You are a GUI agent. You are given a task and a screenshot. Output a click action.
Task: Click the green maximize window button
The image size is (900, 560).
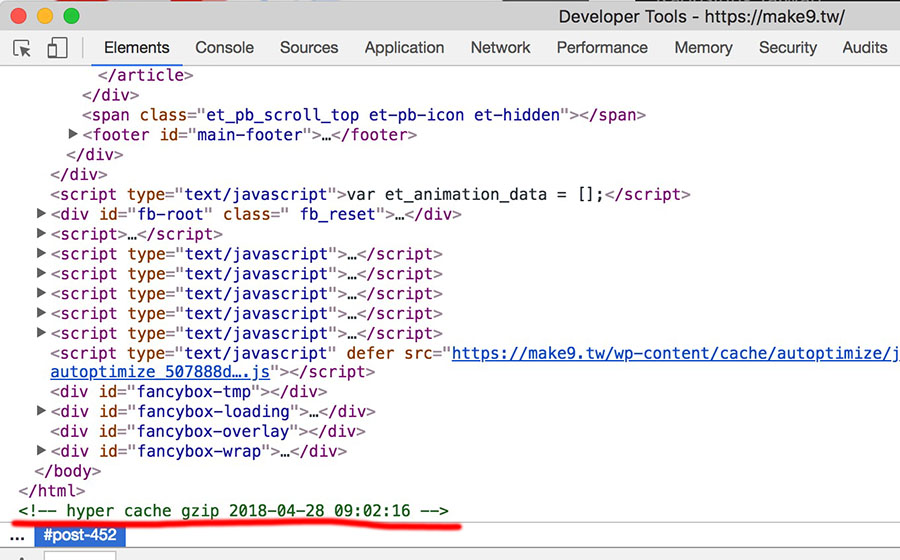coord(71,16)
